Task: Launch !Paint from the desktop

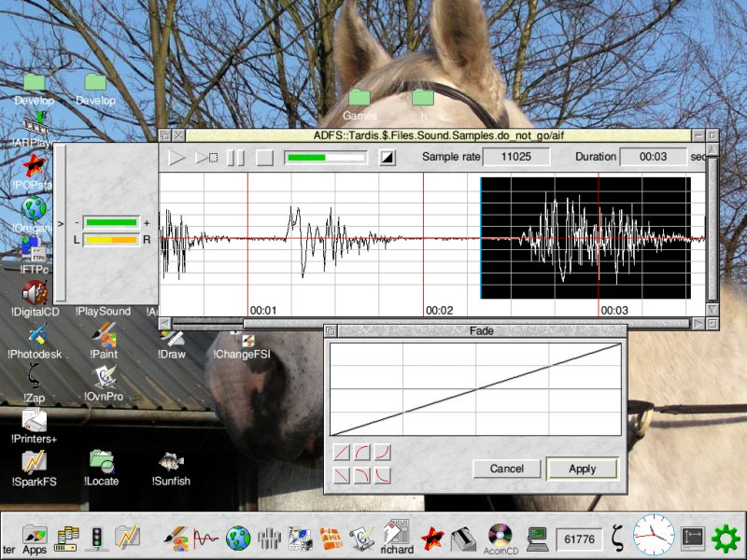Action: (104, 341)
